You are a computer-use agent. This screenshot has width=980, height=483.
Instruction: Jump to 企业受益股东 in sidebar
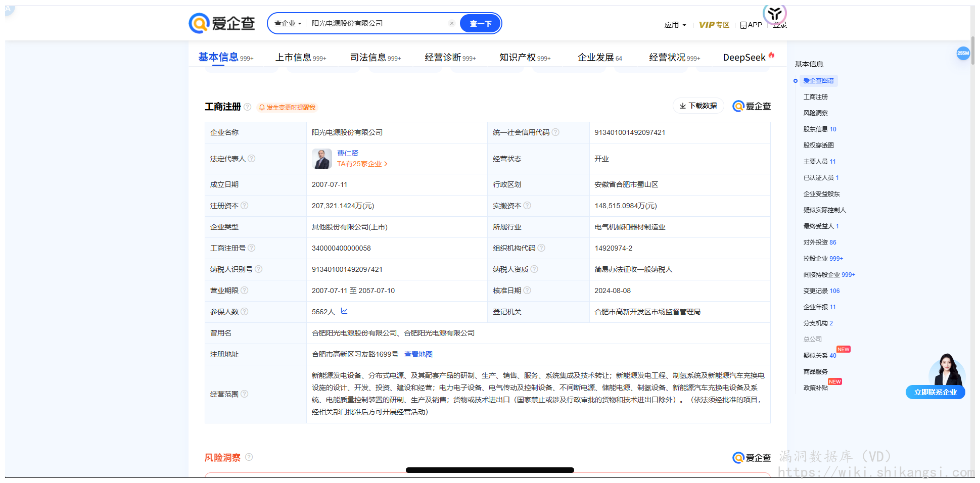click(822, 194)
